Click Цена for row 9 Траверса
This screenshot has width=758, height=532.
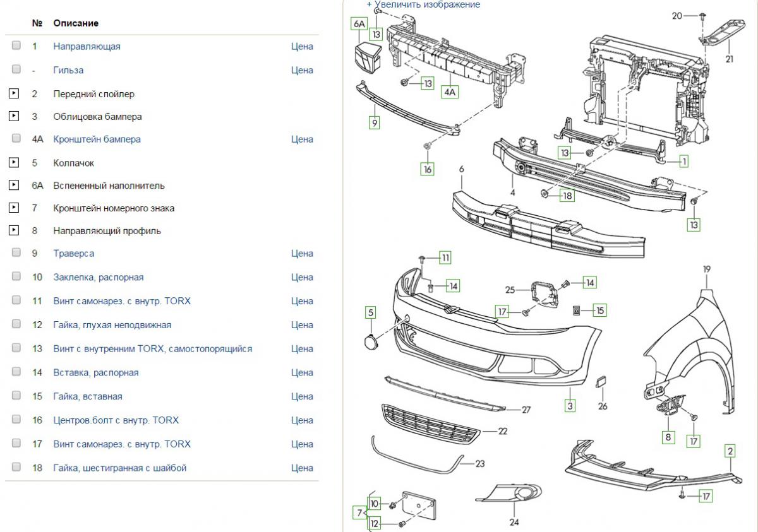click(302, 253)
